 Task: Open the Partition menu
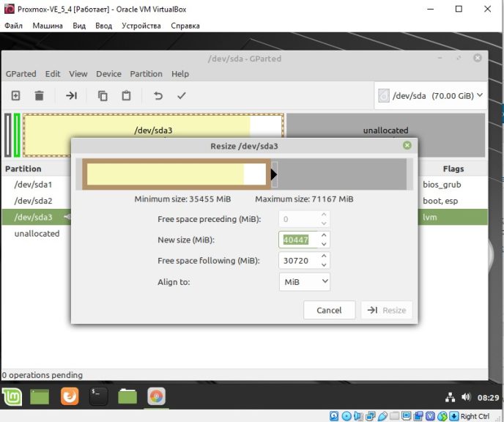pos(146,74)
